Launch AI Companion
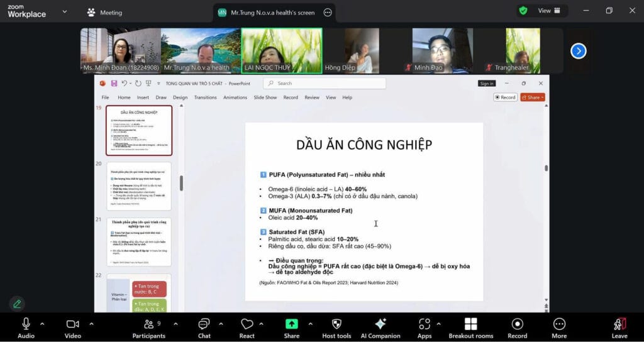Image resolution: width=644 pixels, height=342 pixels. click(x=380, y=327)
